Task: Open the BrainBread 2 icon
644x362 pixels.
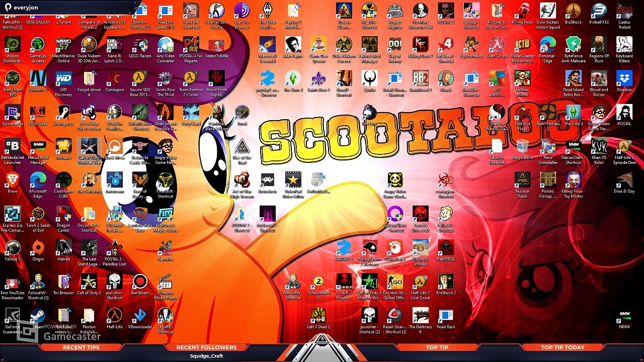Action: point(420,81)
